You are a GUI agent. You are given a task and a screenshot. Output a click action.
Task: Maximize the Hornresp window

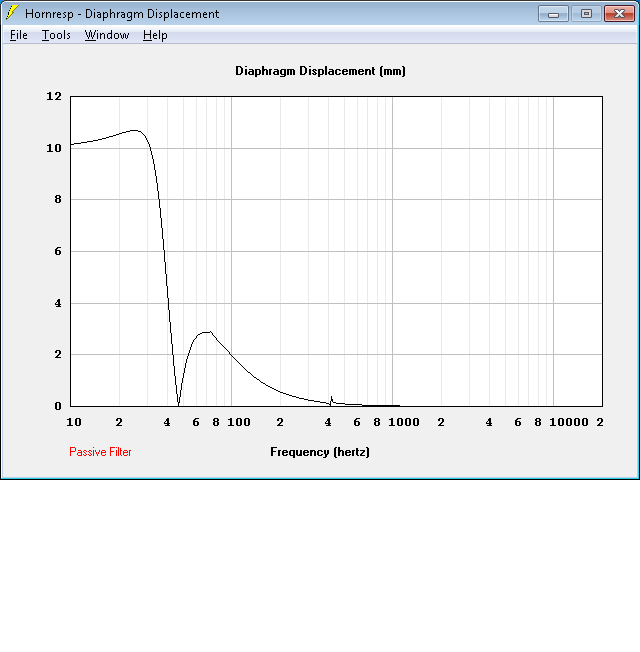tap(586, 14)
